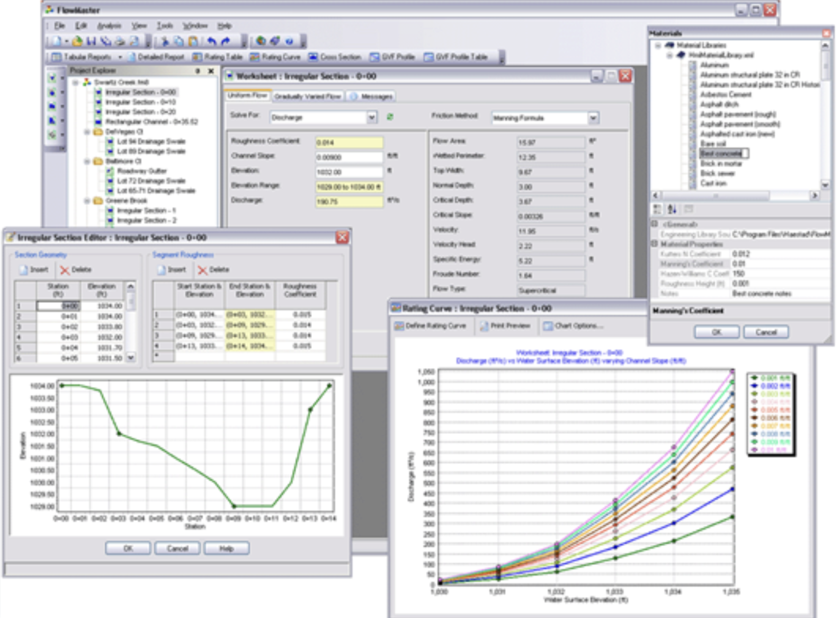Click the Cross Section toolbar button
The width and height of the screenshot is (840, 618).
pos(335,57)
